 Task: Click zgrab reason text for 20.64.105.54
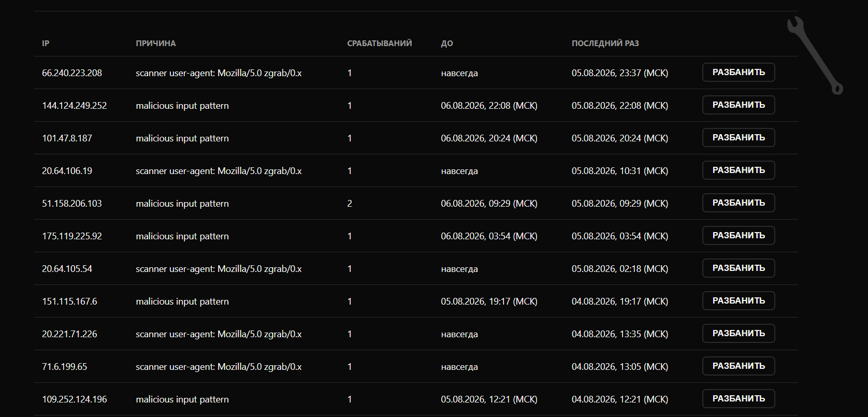[x=219, y=269]
